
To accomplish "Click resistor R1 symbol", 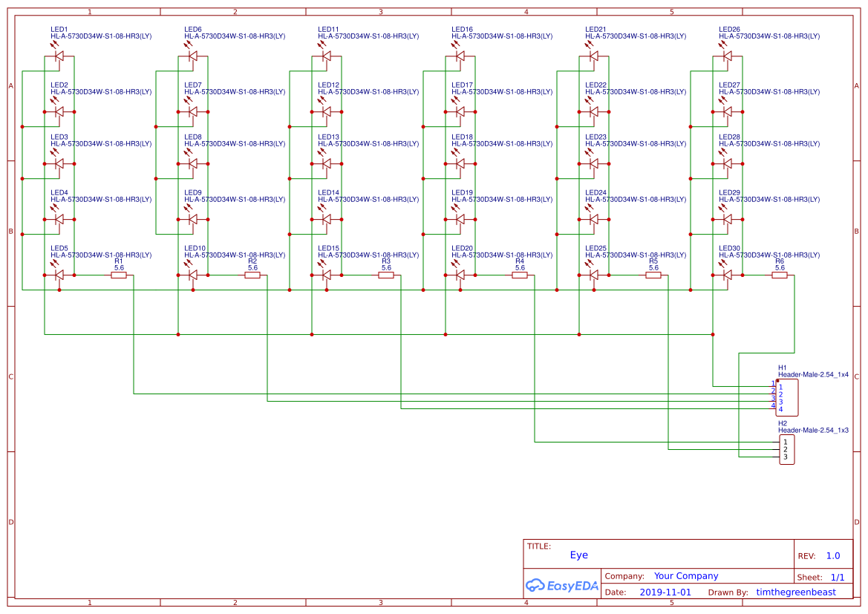I will [x=118, y=273].
